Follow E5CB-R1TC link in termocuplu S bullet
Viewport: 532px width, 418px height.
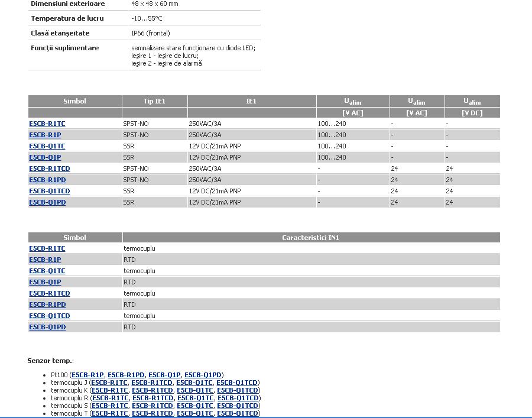110,406
